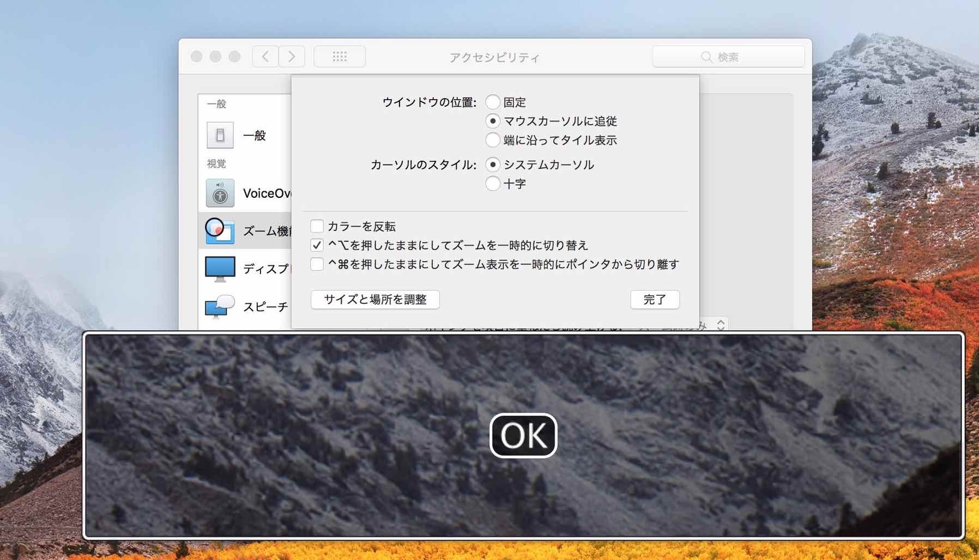Click the search field 検索

point(728,57)
